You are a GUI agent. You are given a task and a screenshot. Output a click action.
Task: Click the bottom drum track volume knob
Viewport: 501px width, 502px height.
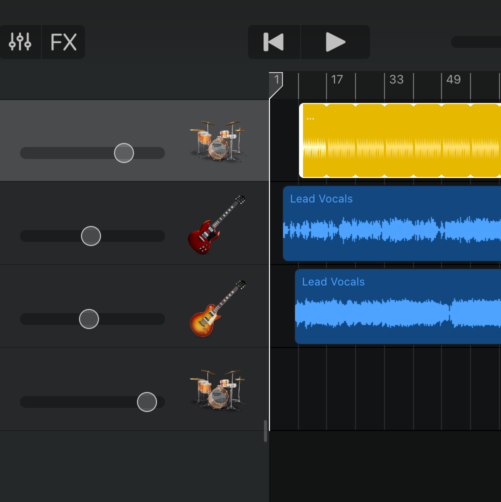147,402
